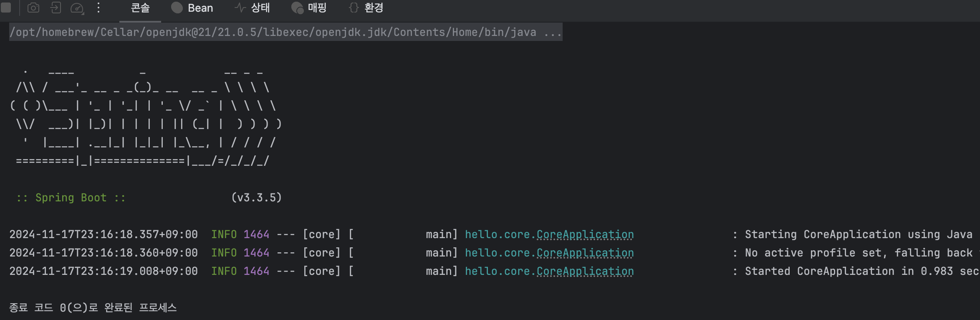Select the 환경 tab
Image resolution: width=980 pixels, height=320 pixels.
pyautogui.click(x=366, y=8)
